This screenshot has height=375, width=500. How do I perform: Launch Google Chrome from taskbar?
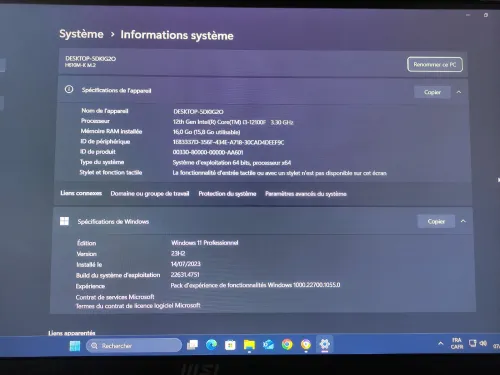tap(287, 344)
